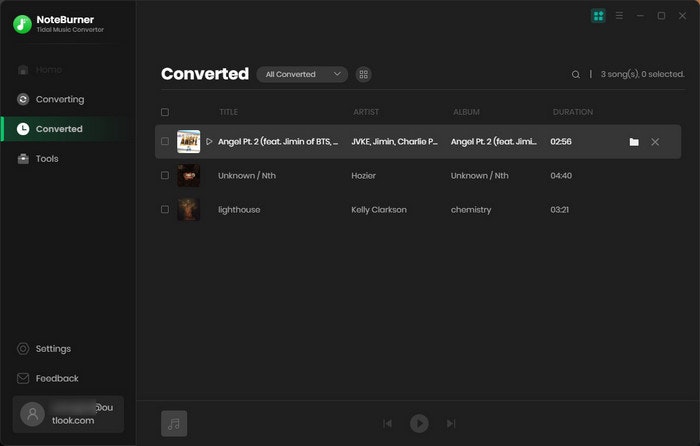The width and height of the screenshot is (700, 446).
Task: Sort by the TITLE column header
Action: pyautogui.click(x=229, y=112)
